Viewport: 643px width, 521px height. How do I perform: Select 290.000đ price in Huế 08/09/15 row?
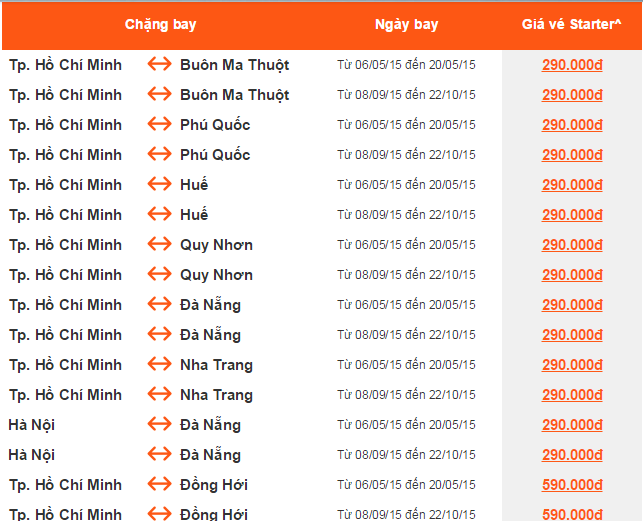coord(572,215)
